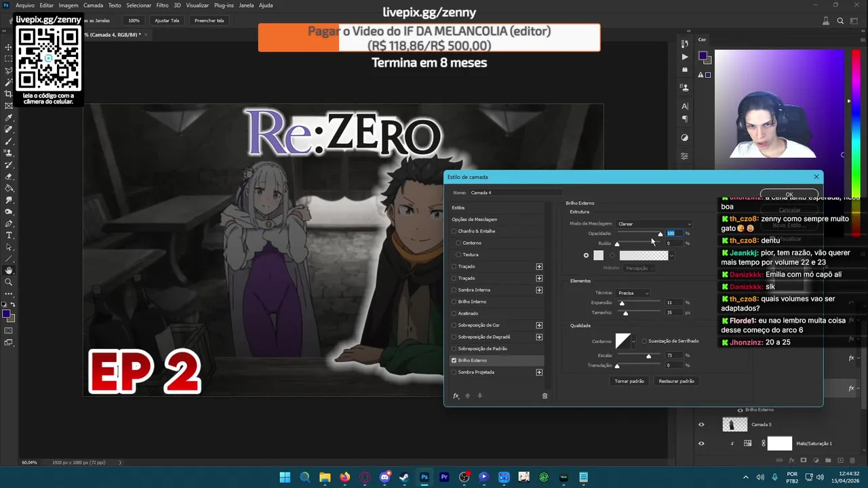This screenshot has width=868, height=488.
Task: Select the Eraser tool
Action: tap(9, 176)
